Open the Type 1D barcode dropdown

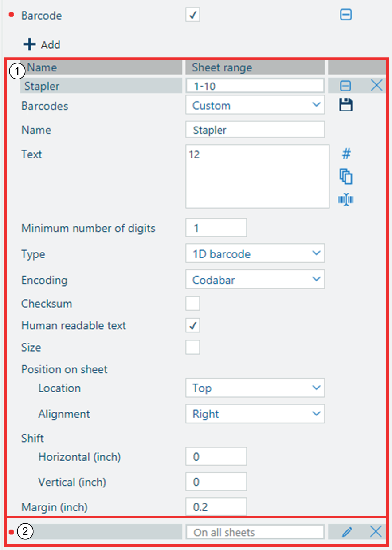(255, 254)
